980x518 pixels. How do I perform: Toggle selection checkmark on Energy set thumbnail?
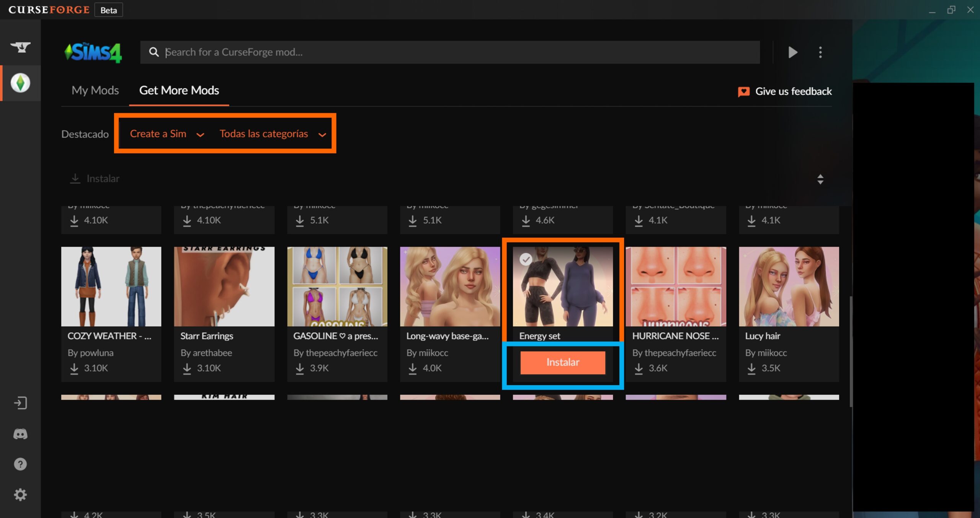[526, 259]
